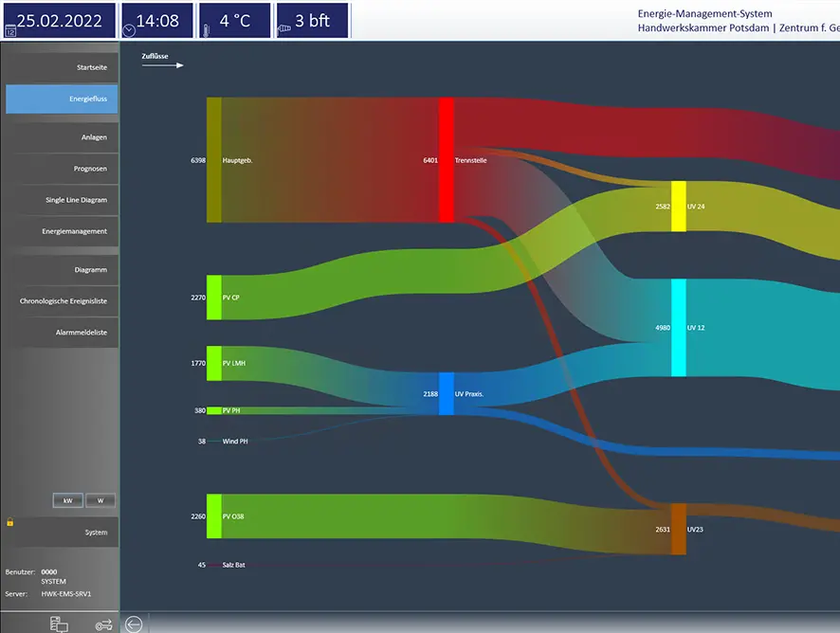Click the Energie-Management-System title
This screenshot has width=840, height=633.
(x=705, y=14)
